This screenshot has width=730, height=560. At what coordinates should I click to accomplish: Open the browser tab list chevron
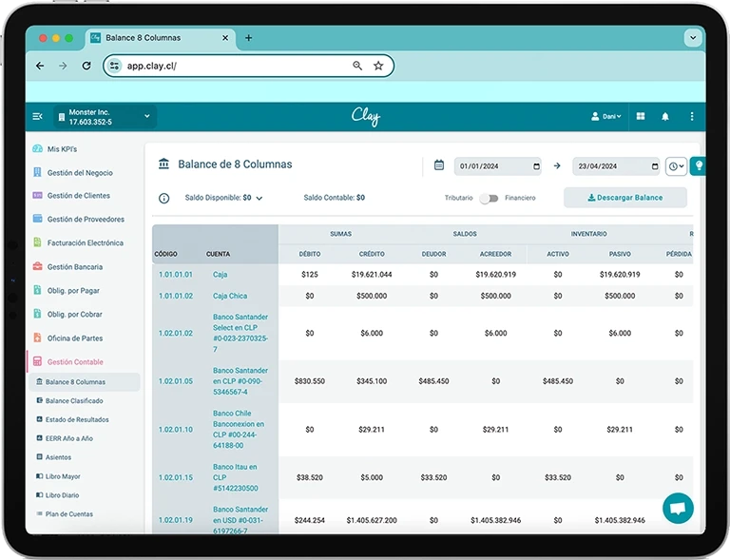coord(693,38)
